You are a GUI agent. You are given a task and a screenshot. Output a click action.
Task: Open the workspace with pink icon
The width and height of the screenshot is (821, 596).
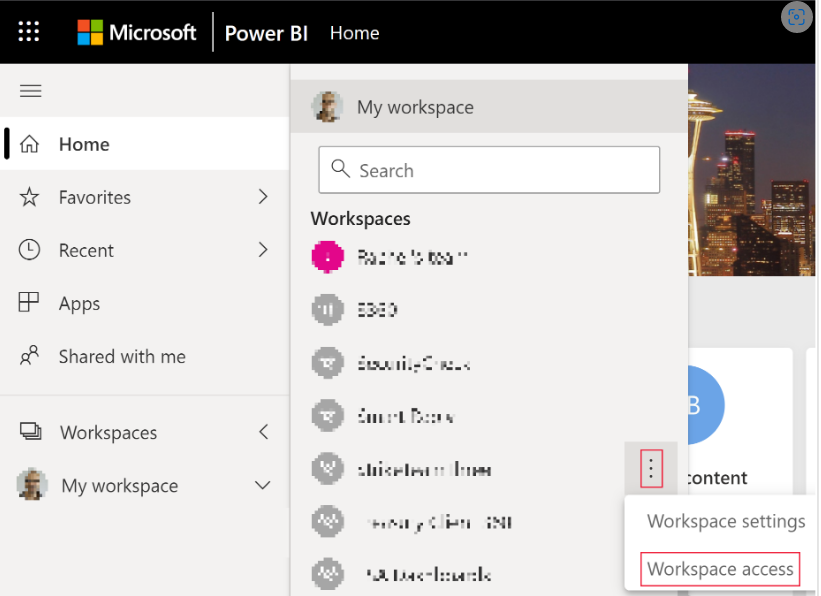point(489,257)
